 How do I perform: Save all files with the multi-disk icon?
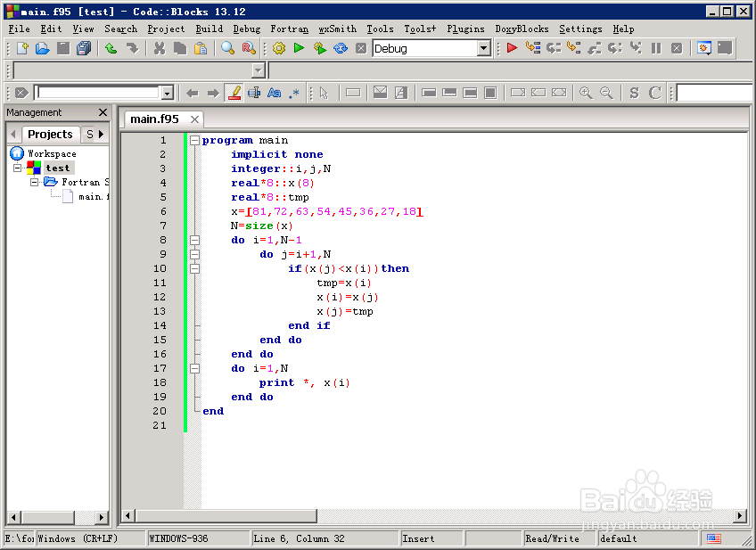point(84,48)
